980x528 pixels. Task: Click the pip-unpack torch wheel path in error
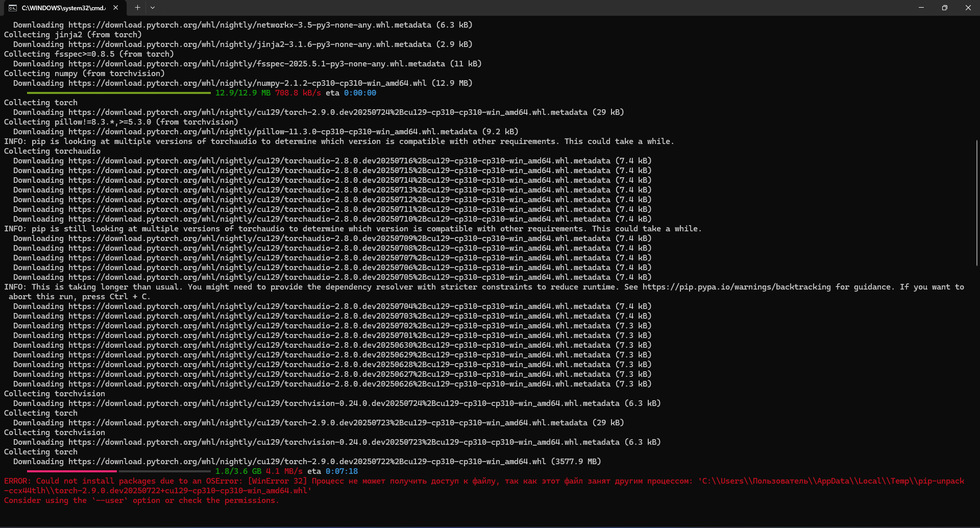tap(484, 486)
